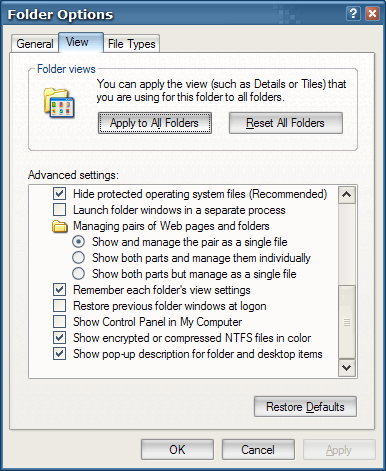Select Show both parts and manage individually
This screenshot has height=471, width=386.
coord(78,258)
